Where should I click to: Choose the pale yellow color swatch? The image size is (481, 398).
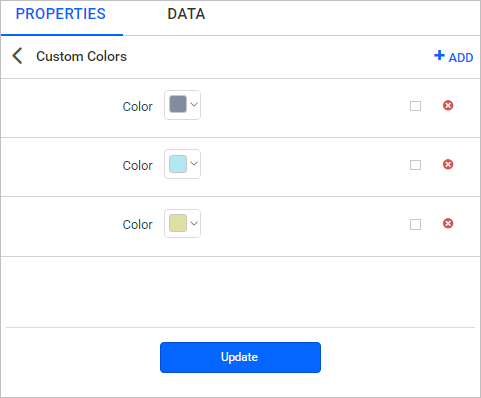(178, 223)
